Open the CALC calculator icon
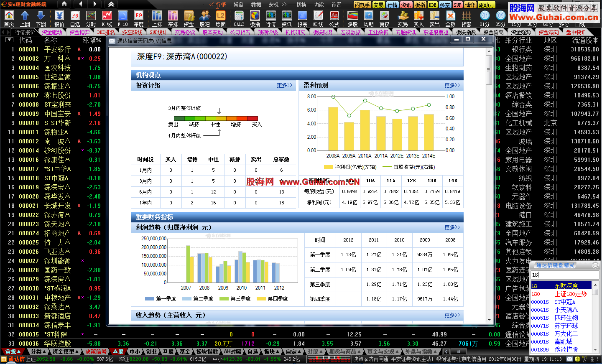The height and width of the screenshot is (364, 602). 239,18
